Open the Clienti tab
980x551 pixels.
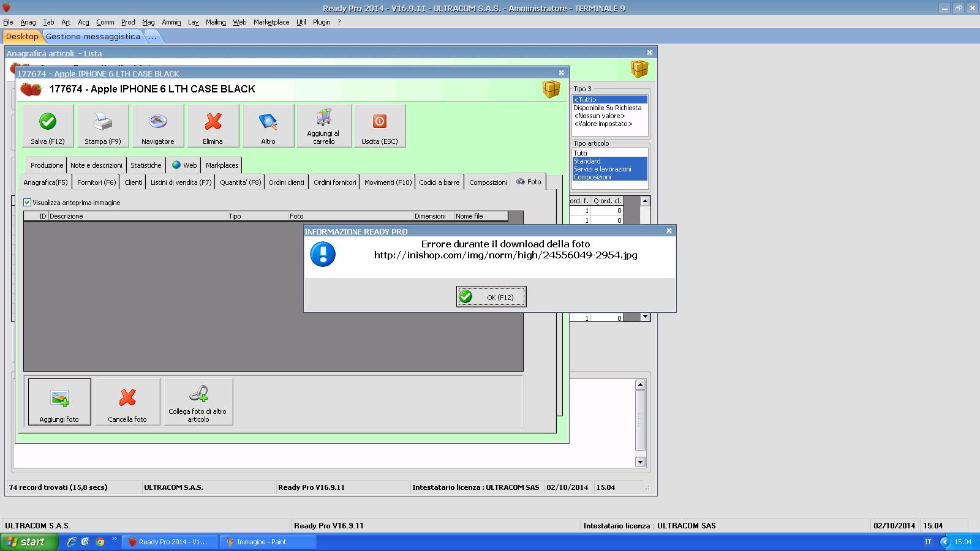coord(134,182)
